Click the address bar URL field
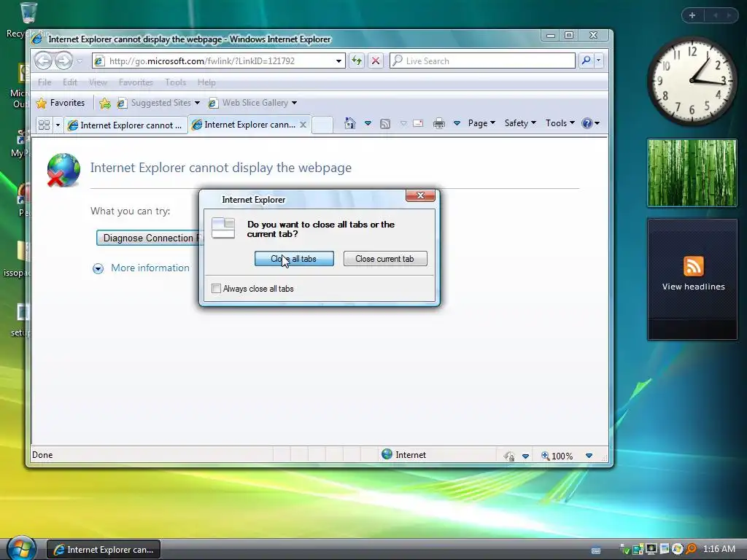Screen dimensions: 747x560 [x=219, y=61]
